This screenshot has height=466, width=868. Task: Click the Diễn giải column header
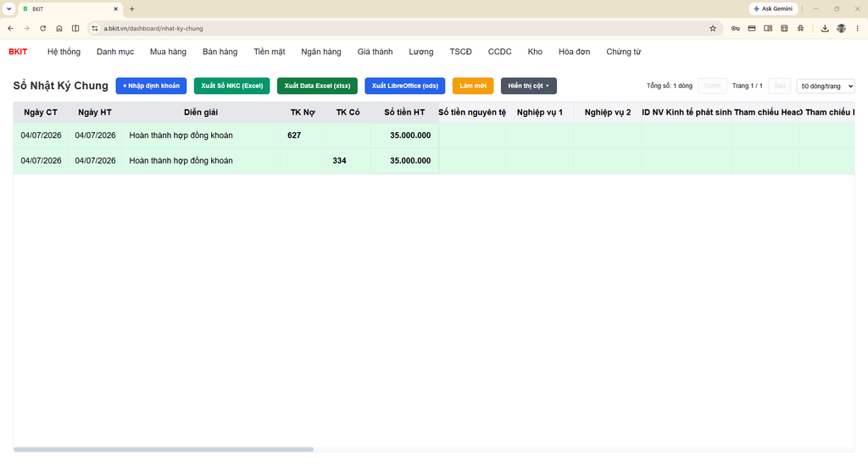click(x=201, y=113)
